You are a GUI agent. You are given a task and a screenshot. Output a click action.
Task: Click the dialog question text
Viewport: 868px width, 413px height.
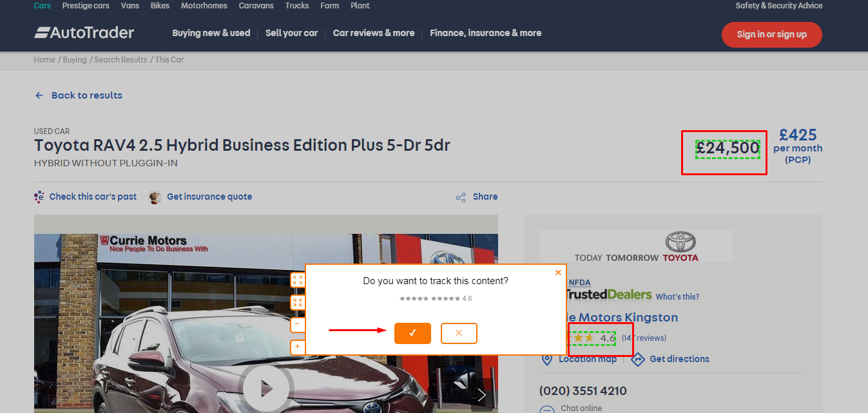coord(436,281)
